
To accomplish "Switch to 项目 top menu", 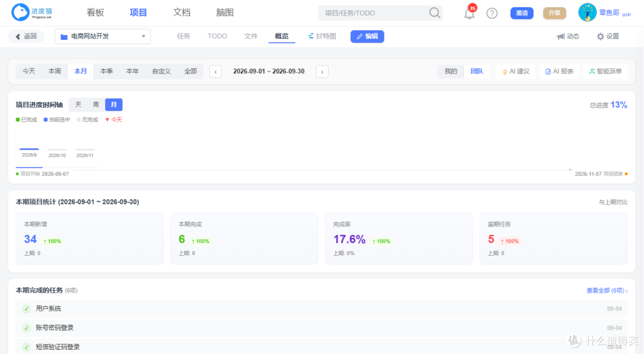I will [x=138, y=13].
